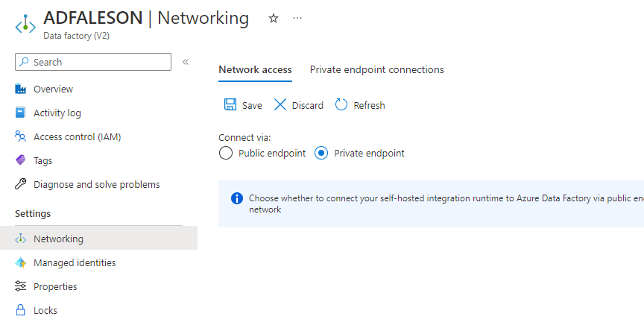The width and height of the screenshot is (644, 331).
Task: Click the Save button label
Action: [252, 106]
